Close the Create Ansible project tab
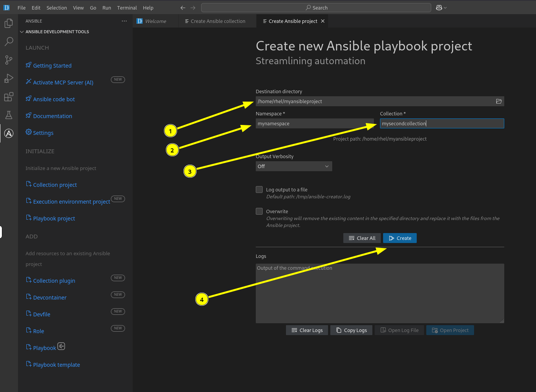Image resolution: width=536 pixels, height=392 pixels. click(323, 21)
